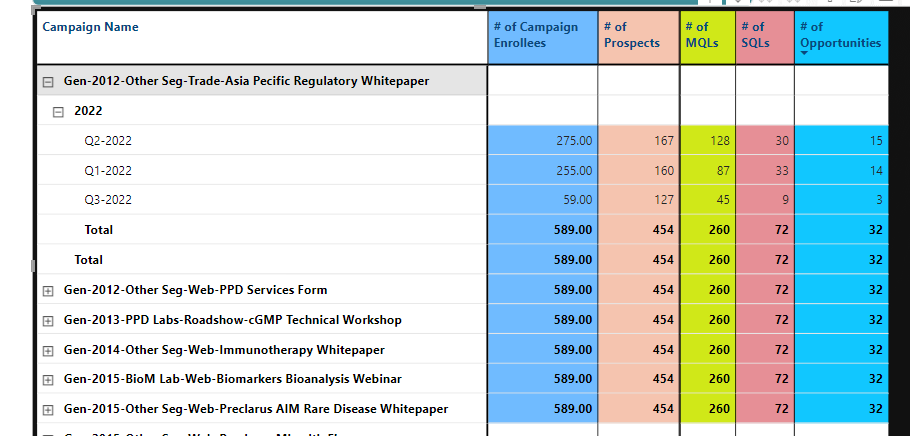Sort by # of Campaign Enrollees header
The image size is (910, 436).
pyautogui.click(x=536, y=35)
